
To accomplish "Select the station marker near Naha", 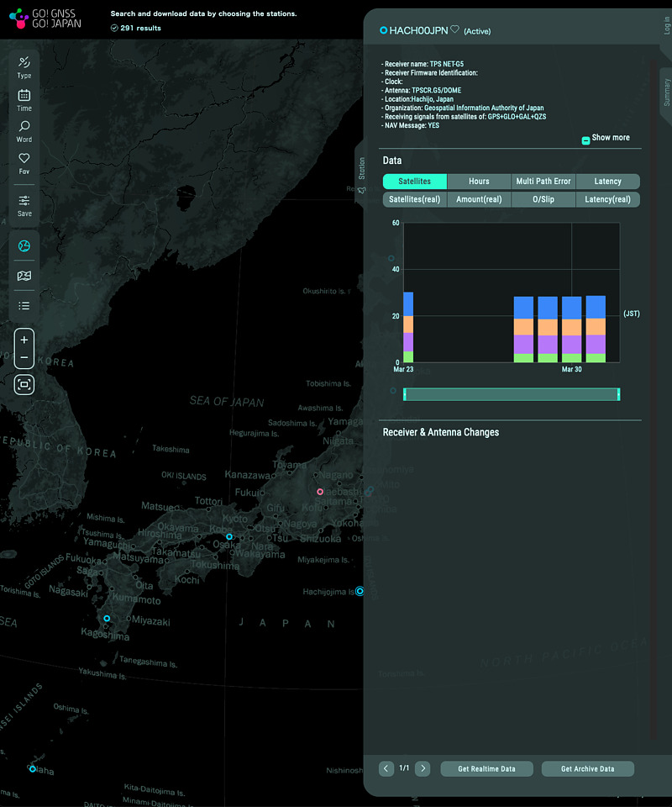I will (x=33, y=769).
